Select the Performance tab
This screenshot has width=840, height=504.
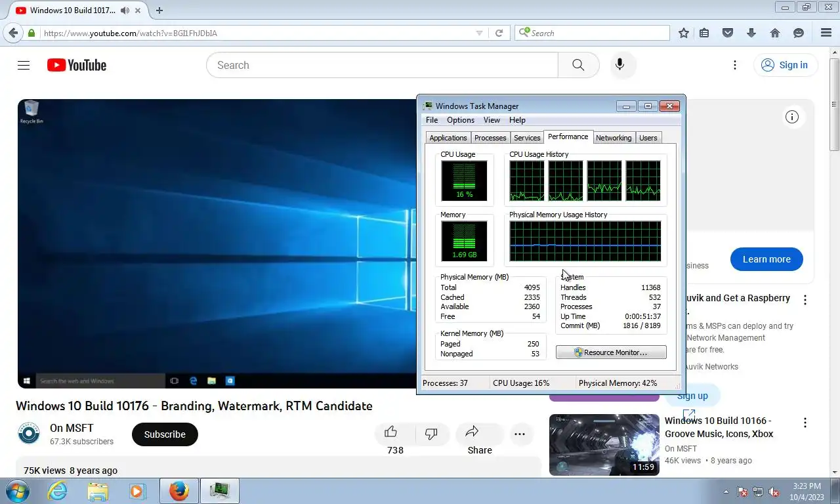568,136
